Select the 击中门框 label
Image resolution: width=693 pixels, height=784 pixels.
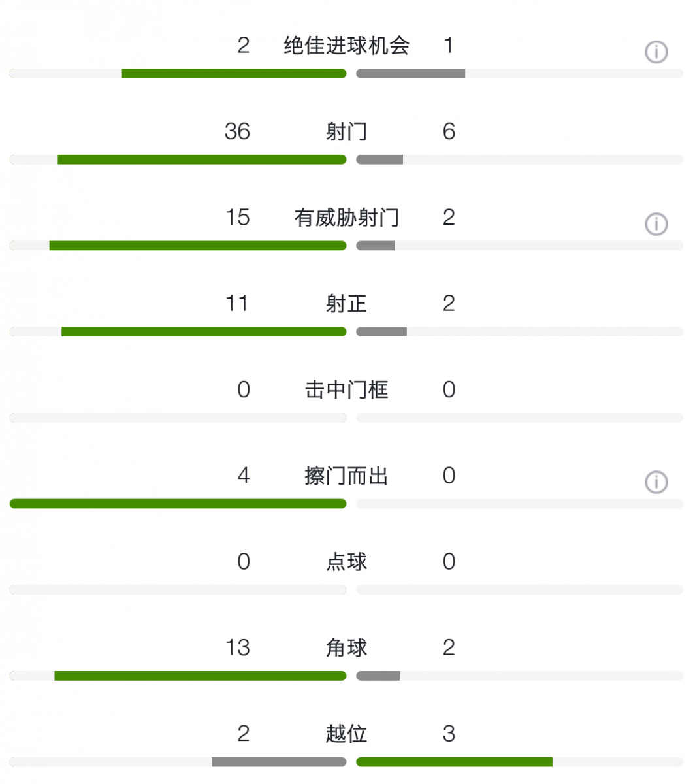[x=346, y=390]
